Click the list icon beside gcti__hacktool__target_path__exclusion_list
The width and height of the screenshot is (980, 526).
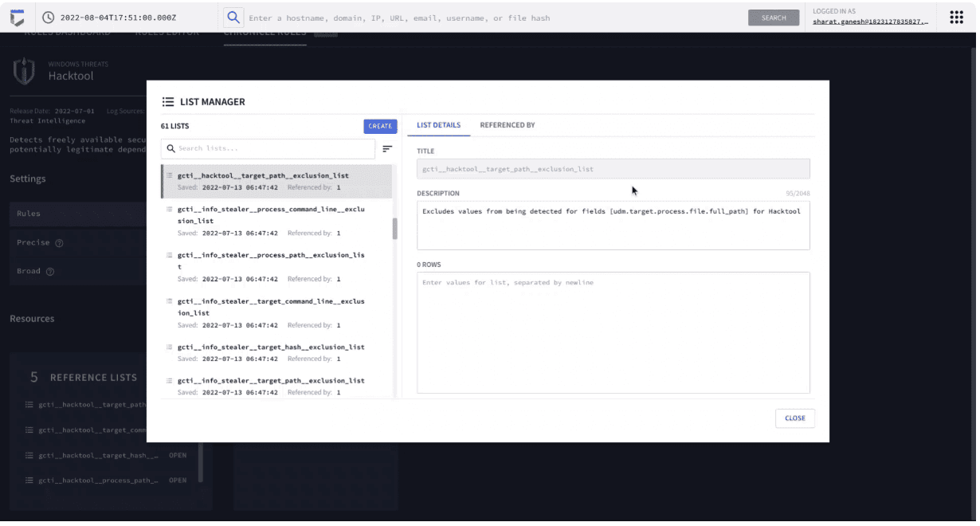point(170,175)
